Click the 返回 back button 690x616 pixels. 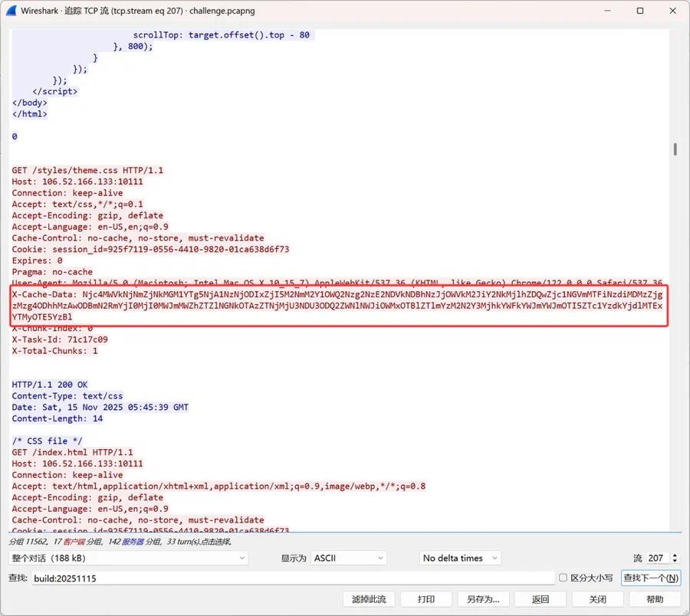(x=540, y=599)
